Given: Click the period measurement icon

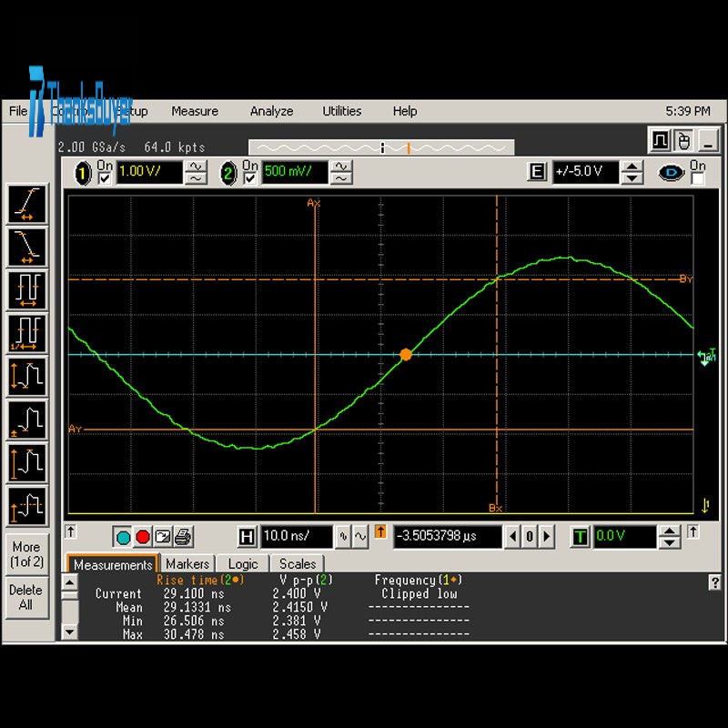Looking at the screenshot, I should (x=26, y=290).
